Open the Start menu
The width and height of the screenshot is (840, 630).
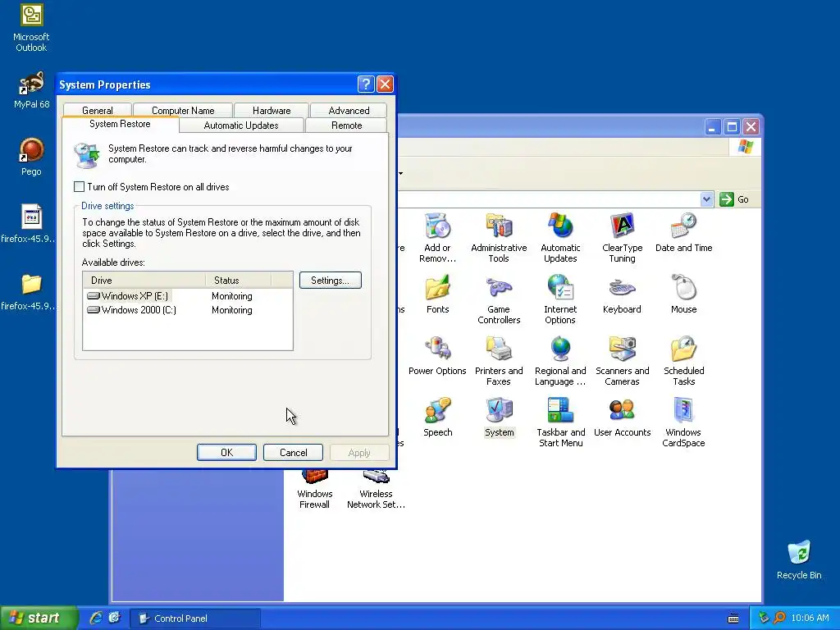[x=39, y=618]
